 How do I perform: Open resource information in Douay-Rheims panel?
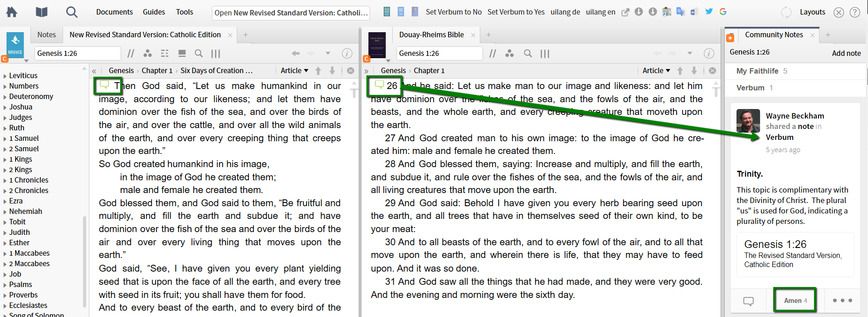point(709,54)
